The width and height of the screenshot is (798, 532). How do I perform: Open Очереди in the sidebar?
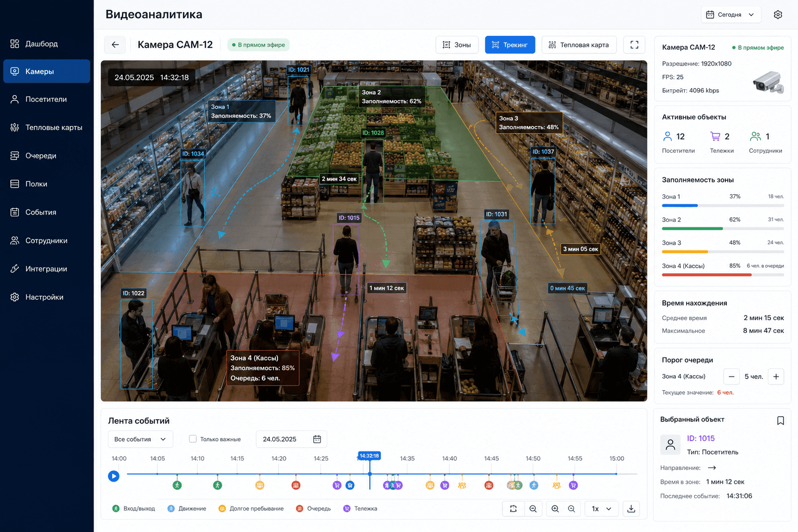[x=47, y=155]
